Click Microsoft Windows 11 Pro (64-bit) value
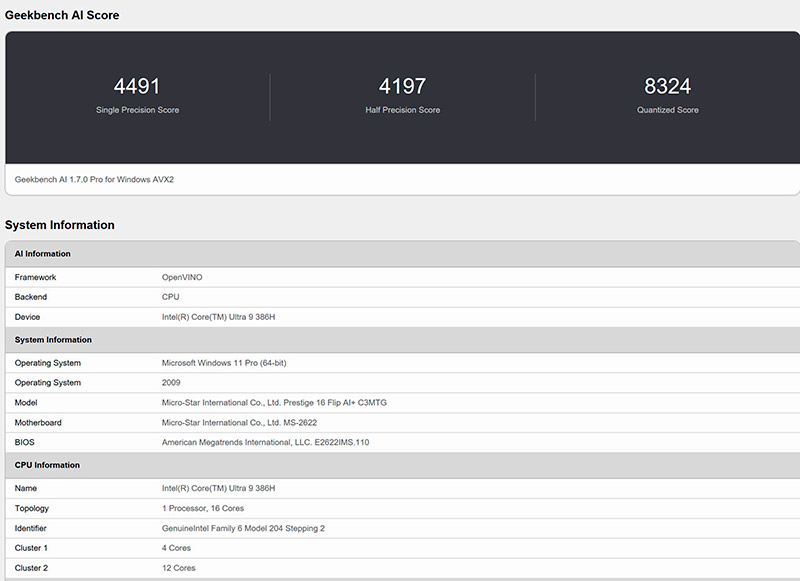 (231, 363)
